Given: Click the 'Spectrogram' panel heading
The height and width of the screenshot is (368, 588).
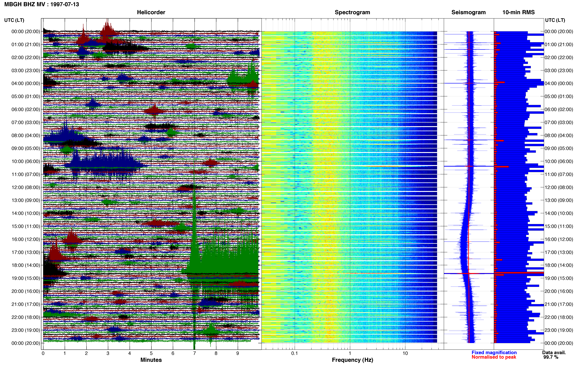Looking at the screenshot, I should tap(352, 12).
